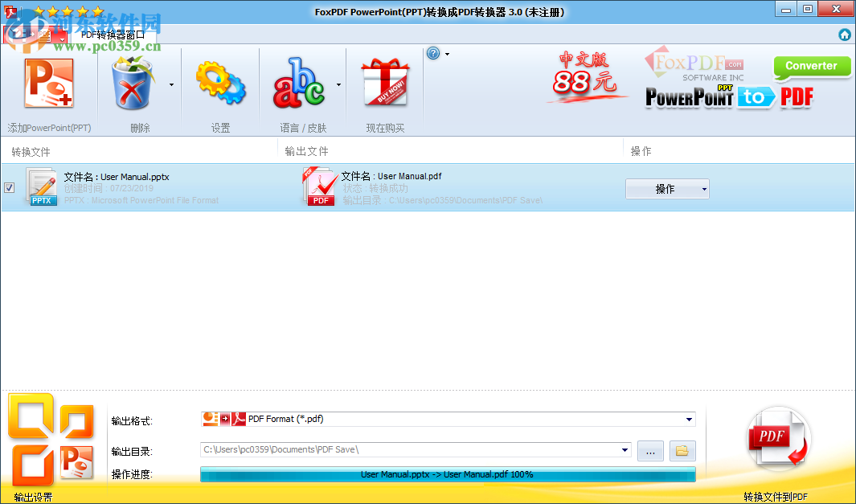Open 设置 via the gears icon
The height and width of the screenshot is (504, 856).
pyautogui.click(x=219, y=83)
